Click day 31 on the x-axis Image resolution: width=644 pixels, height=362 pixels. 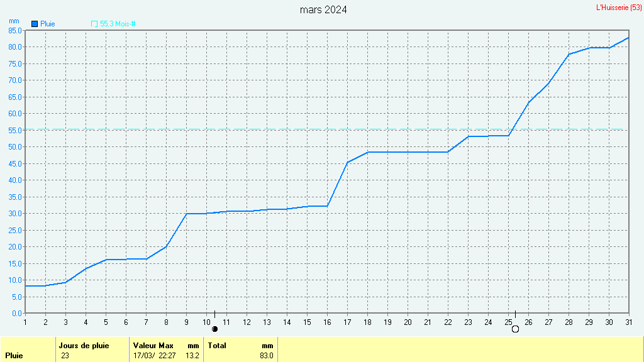[x=629, y=322]
